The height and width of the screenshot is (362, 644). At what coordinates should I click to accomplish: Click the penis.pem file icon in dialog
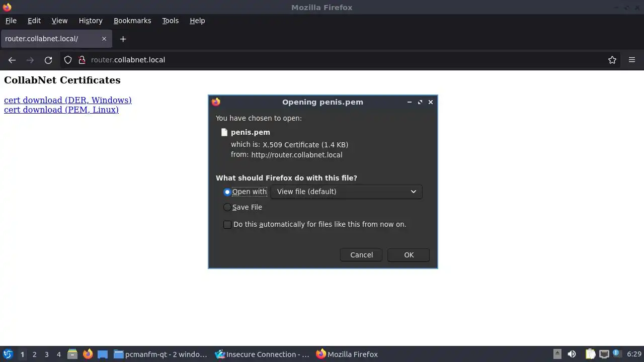tap(224, 132)
